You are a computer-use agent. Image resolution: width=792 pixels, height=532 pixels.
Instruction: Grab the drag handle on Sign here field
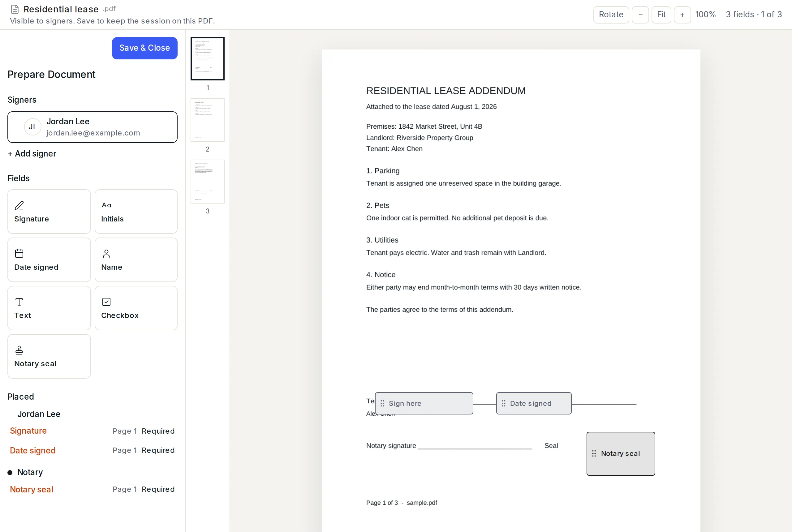[382, 403]
